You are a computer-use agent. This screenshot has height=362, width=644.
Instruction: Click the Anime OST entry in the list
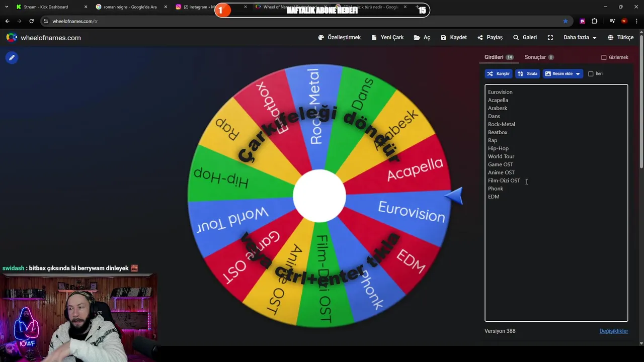(x=501, y=172)
